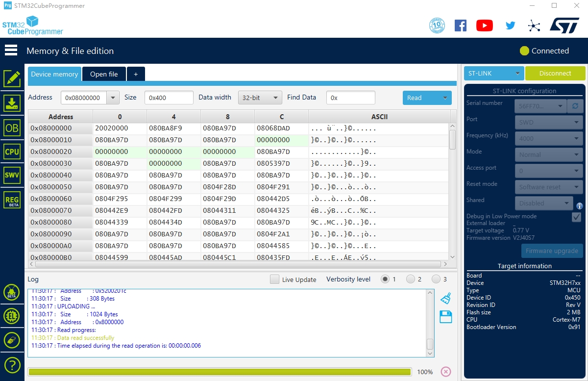Focus the Size input field
This screenshot has width=588, height=381.
169,98
